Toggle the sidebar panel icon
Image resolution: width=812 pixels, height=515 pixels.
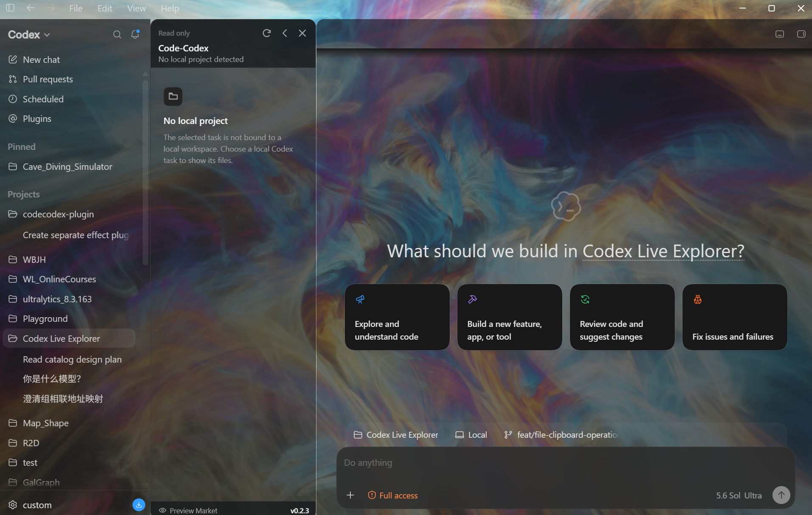(10, 8)
